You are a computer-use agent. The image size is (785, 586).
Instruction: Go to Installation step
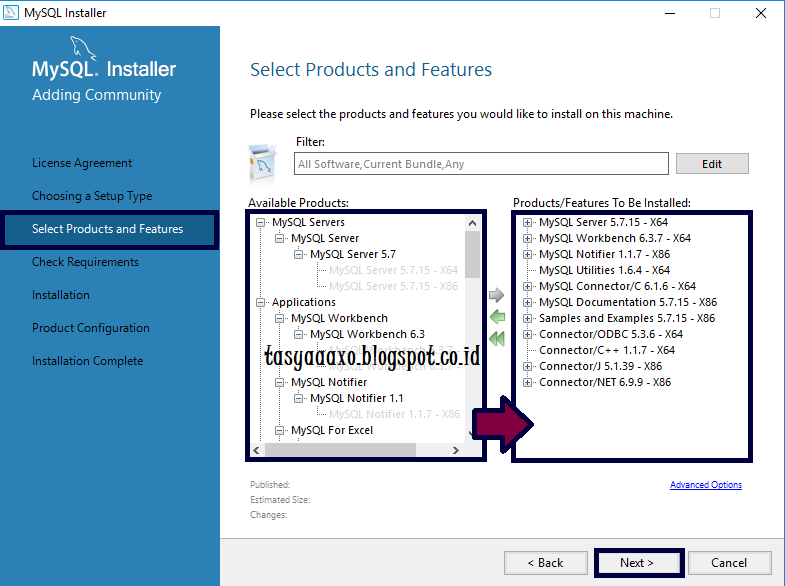[x=61, y=295]
